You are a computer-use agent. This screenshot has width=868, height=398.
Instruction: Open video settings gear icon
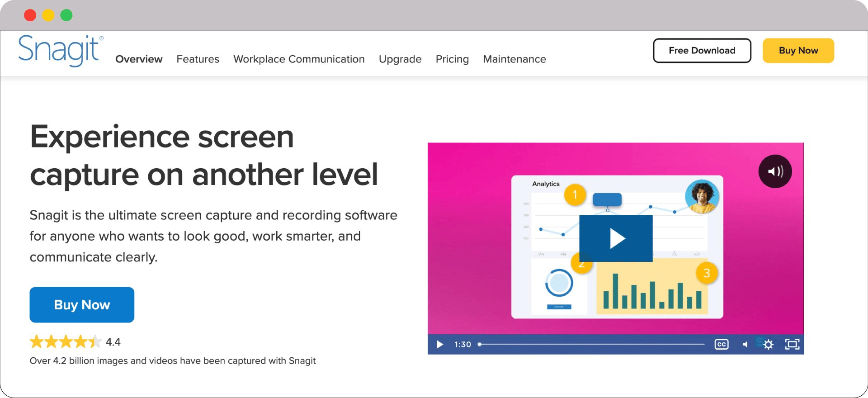[768, 344]
